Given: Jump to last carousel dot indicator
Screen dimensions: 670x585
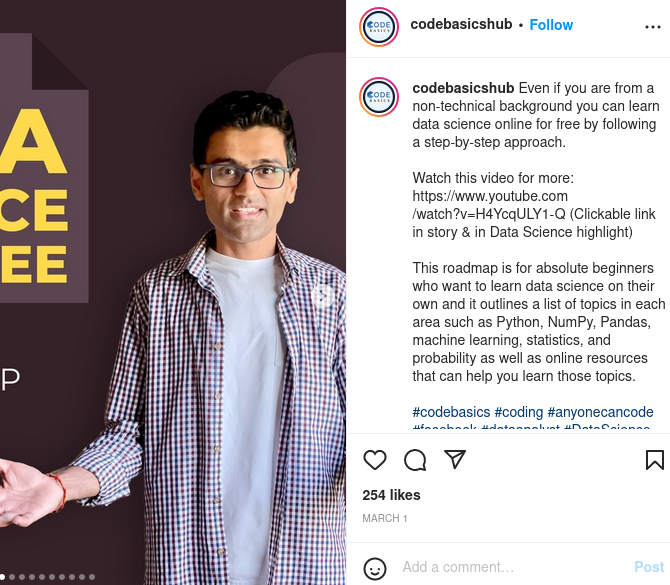Looking at the screenshot, I should point(92,577).
